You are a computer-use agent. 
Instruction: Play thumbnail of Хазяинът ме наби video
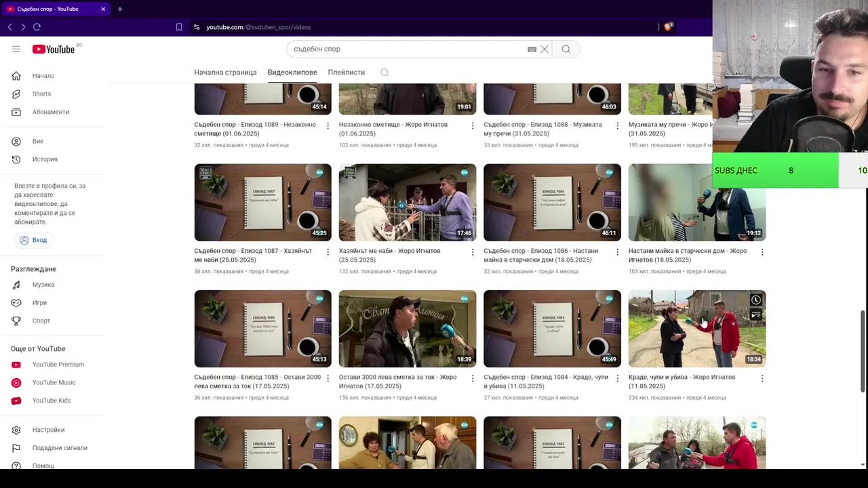point(408,203)
